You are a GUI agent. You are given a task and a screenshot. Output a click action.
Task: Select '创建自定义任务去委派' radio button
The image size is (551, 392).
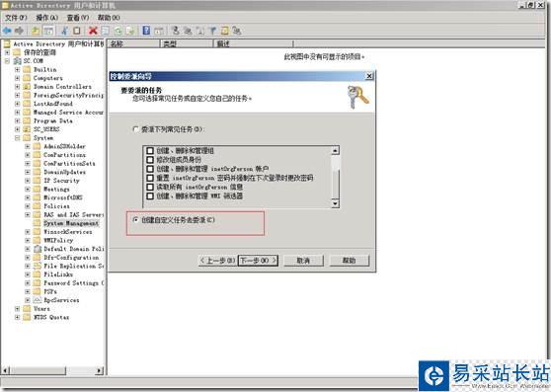(x=135, y=220)
